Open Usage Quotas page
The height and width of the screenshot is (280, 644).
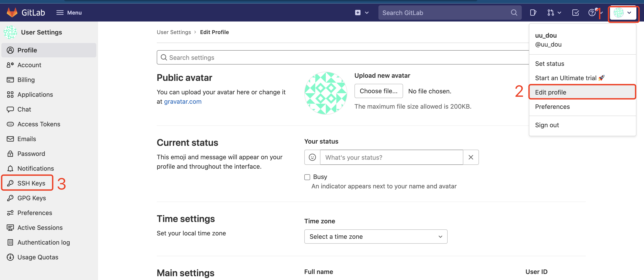(49, 257)
